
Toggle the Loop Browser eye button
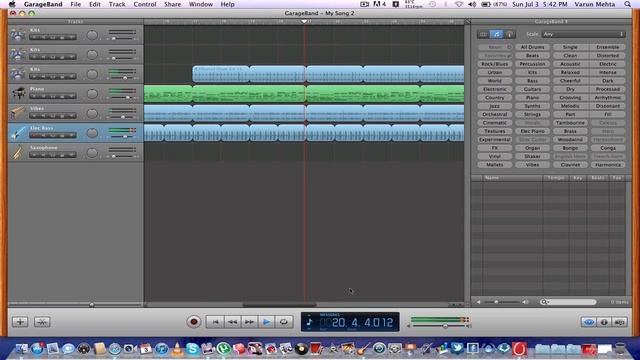589,322
